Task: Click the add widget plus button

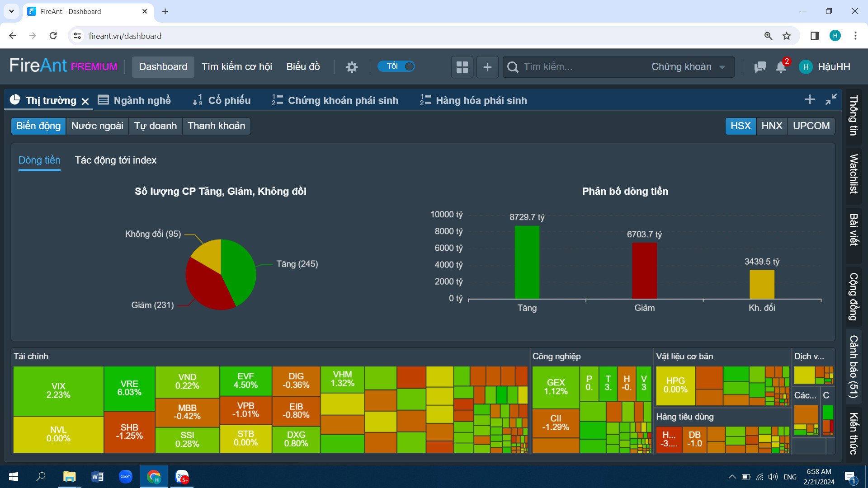Action: (x=487, y=67)
